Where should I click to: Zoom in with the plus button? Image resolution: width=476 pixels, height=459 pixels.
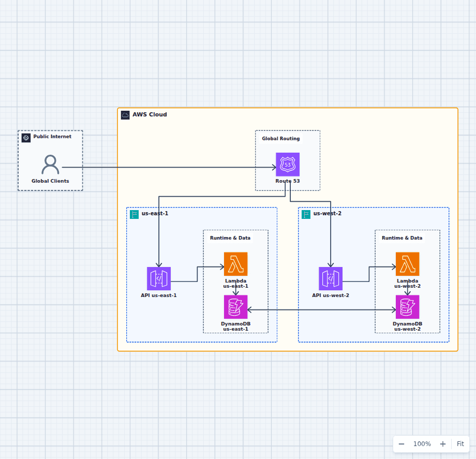tap(443, 444)
